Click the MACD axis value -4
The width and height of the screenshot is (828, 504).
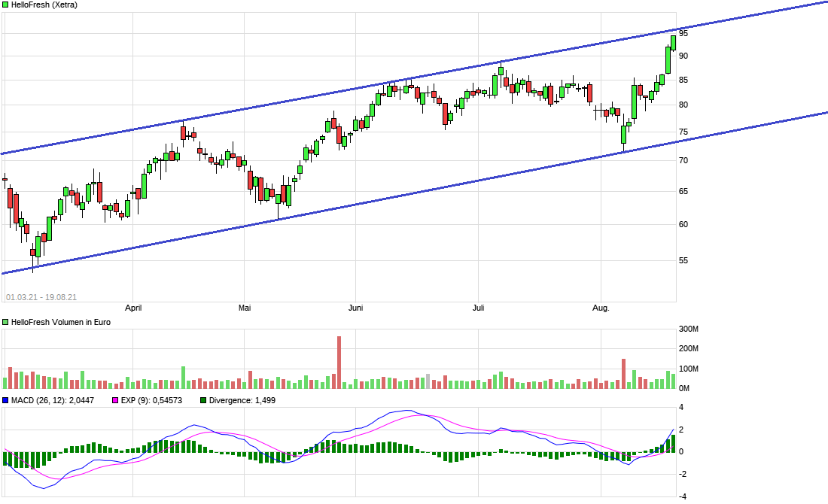(682, 496)
